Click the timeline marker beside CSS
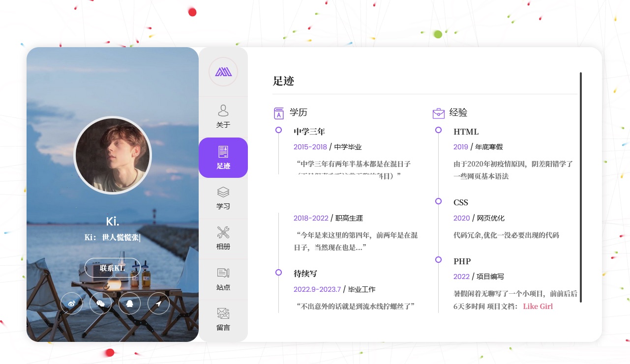Viewport: 630px width, 364px height. [x=438, y=201]
